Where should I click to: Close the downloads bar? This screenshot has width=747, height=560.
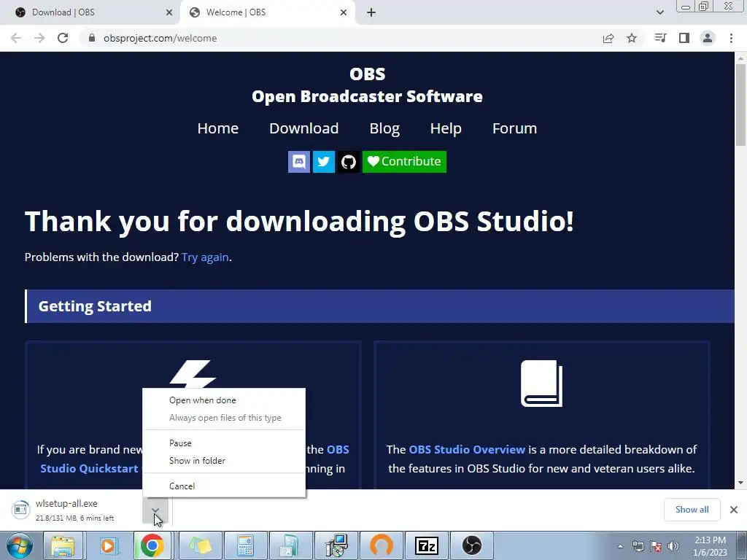[734, 510]
